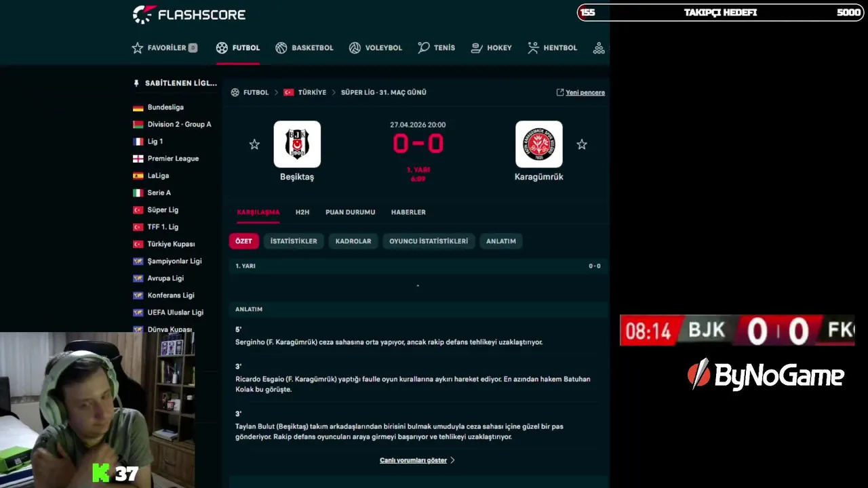Click the BJK 0-0 scoreboard overlay

coord(737,331)
